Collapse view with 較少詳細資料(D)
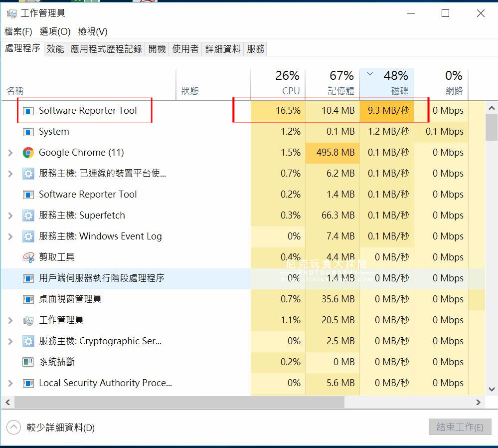This screenshot has height=448, width=498. (x=51, y=428)
